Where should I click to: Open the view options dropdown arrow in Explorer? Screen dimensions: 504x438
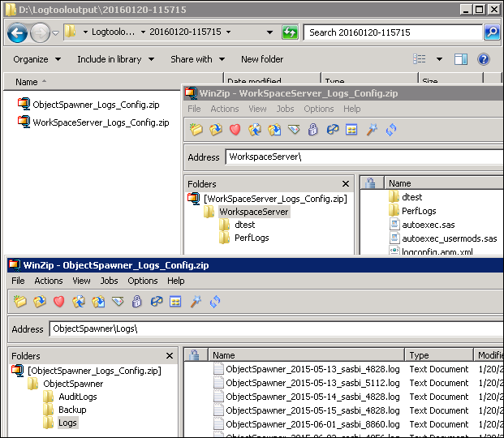click(439, 59)
